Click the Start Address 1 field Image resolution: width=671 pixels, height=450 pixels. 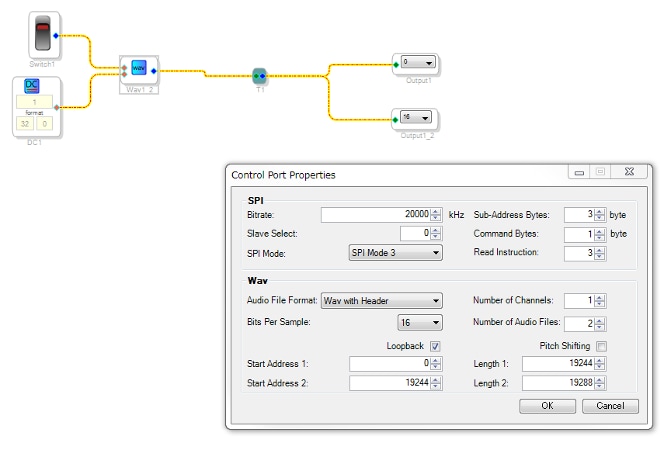pyautogui.click(x=390, y=364)
